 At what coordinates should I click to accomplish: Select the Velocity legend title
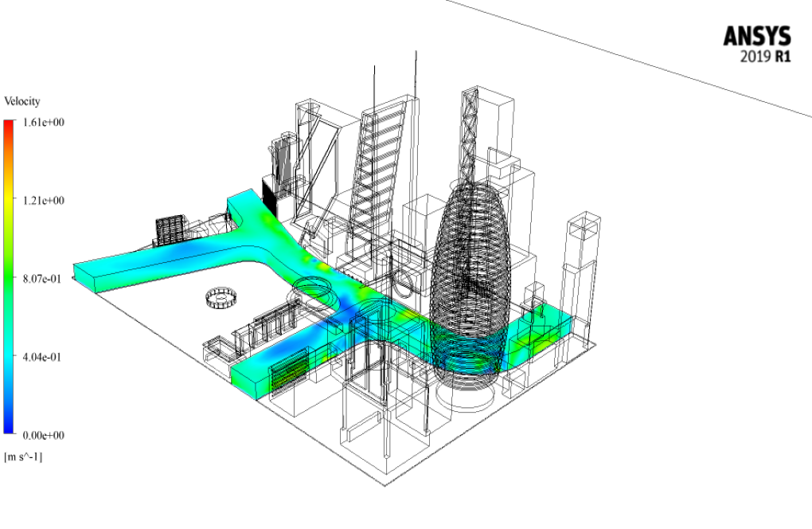[22, 102]
